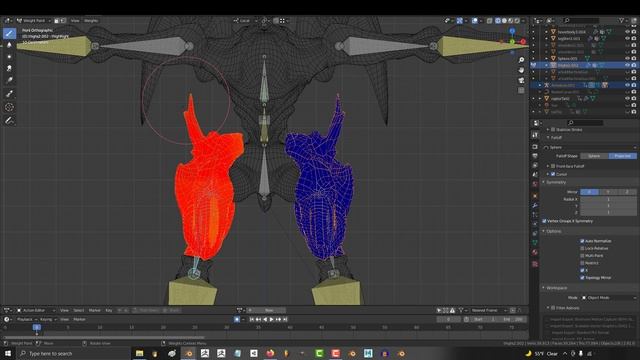Toggle Mirror X symmetry button
This screenshot has width=640, height=360.
pos(589,192)
